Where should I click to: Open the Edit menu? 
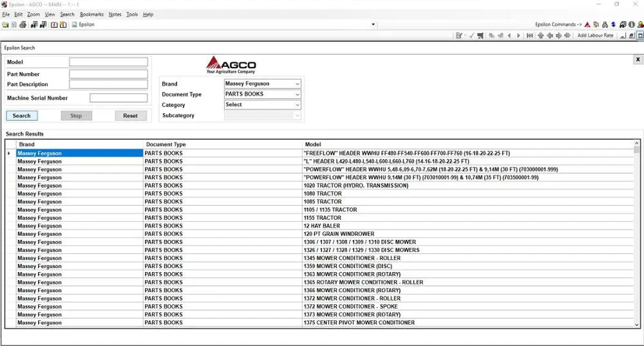click(x=19, y=14)
